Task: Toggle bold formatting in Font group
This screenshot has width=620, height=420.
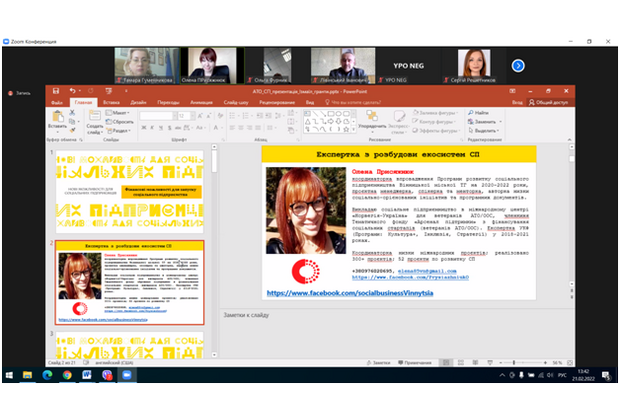Action: 144,128
